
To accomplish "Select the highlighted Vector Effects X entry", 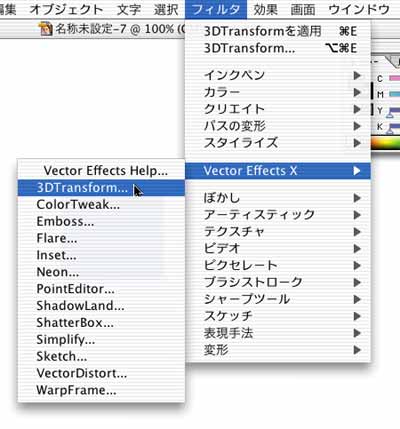I will click(x=278, y=171).
